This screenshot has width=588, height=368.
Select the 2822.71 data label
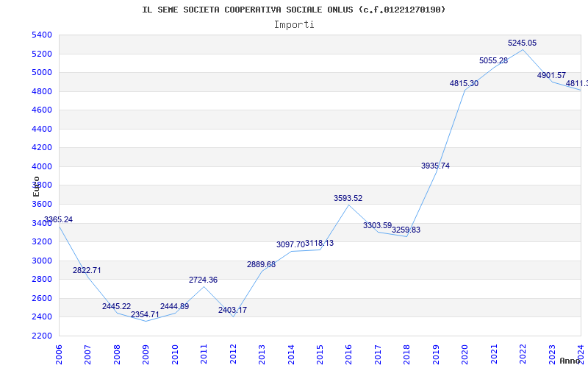click(x=87, y=270)
